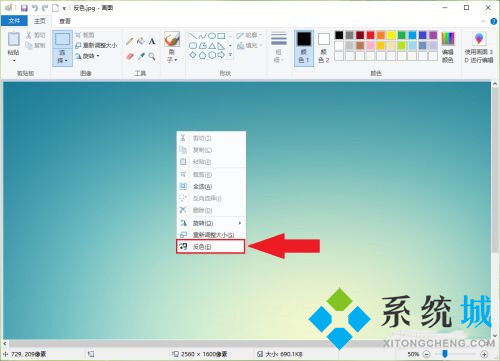The image size is (500, 361).
Task: Click the New blank page icon in title bar
Action: coord(55,8)
